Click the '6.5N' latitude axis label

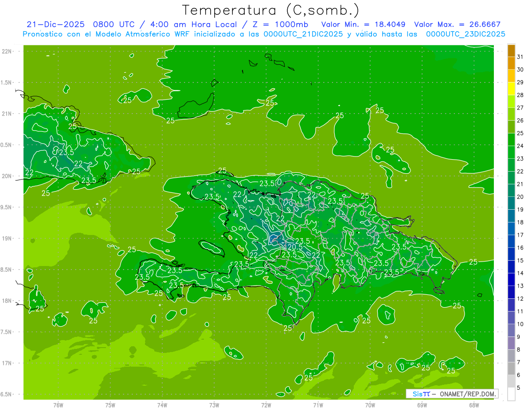click(7, 394)
